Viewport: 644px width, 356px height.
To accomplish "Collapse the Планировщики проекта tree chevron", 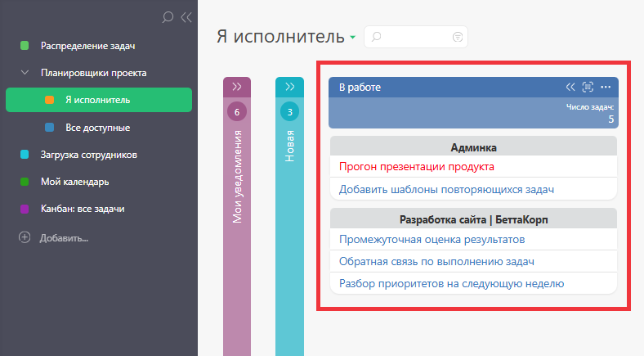I will [x=25, y=73].
